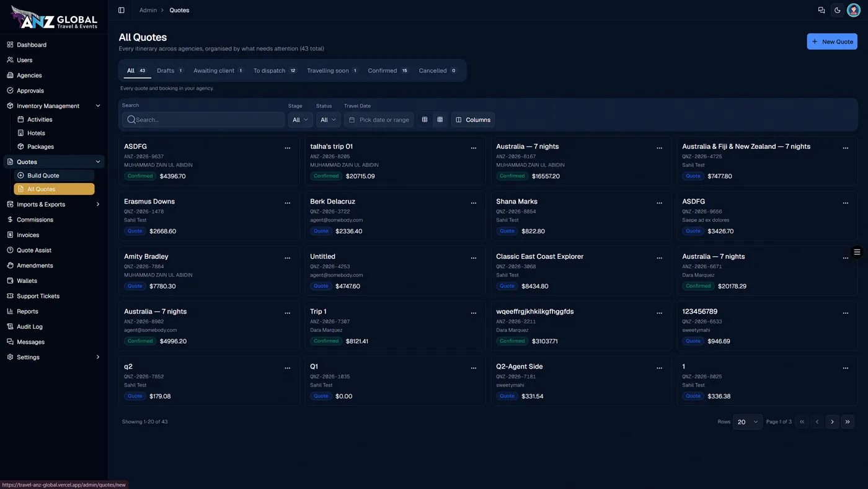The image size is (868, 489).
Task: Click Admin breadcrumb link
Action: [148, 10]
